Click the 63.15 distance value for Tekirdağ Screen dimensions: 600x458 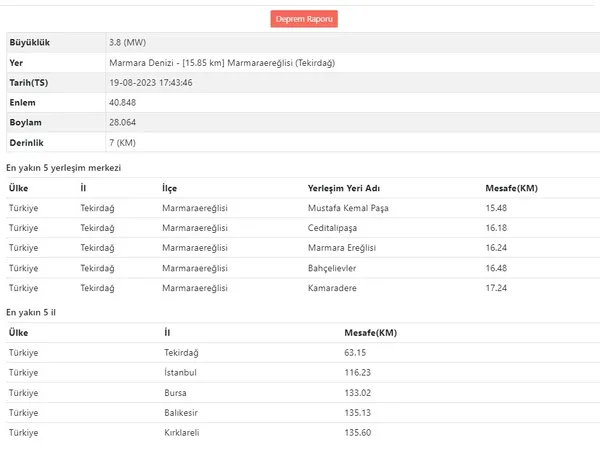(x=356, y=353)
